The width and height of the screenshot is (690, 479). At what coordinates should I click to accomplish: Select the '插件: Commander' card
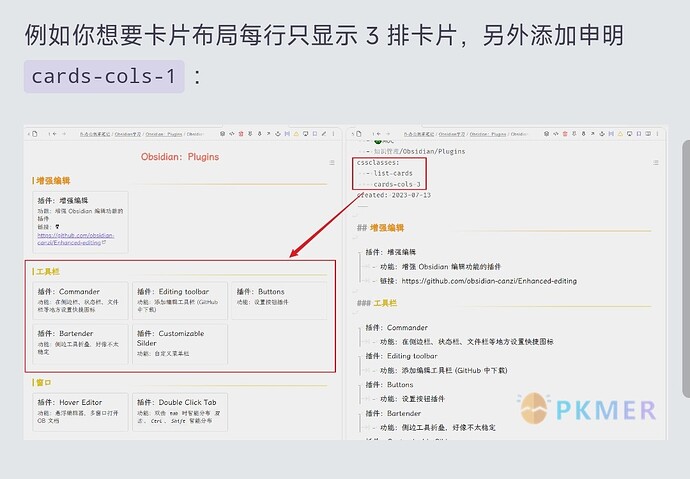(80, 300)
